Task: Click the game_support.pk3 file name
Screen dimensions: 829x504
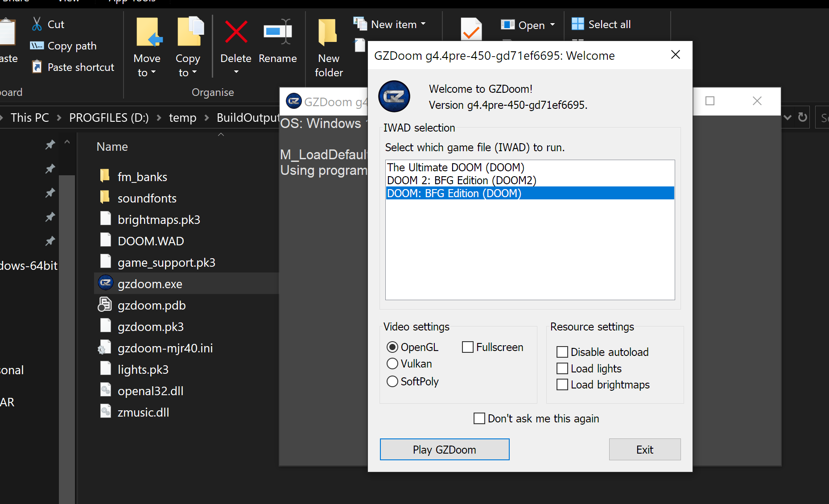Action: click(166, 262)
